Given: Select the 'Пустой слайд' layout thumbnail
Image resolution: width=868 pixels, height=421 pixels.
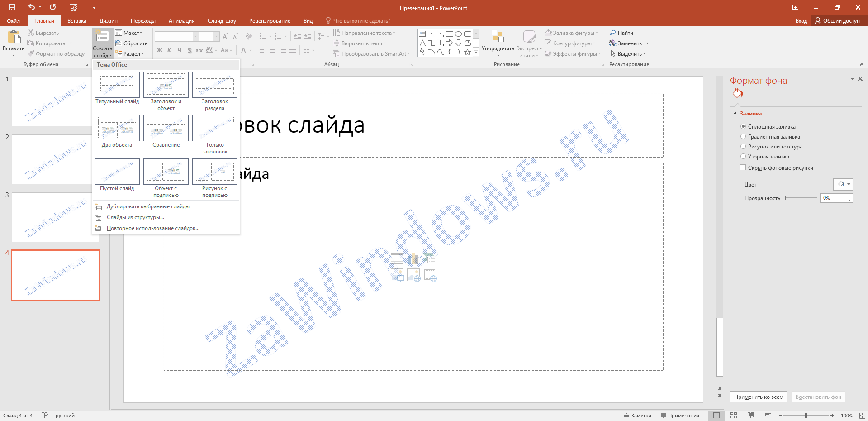Looking at the screenshot, I should [x=117, y=172].
